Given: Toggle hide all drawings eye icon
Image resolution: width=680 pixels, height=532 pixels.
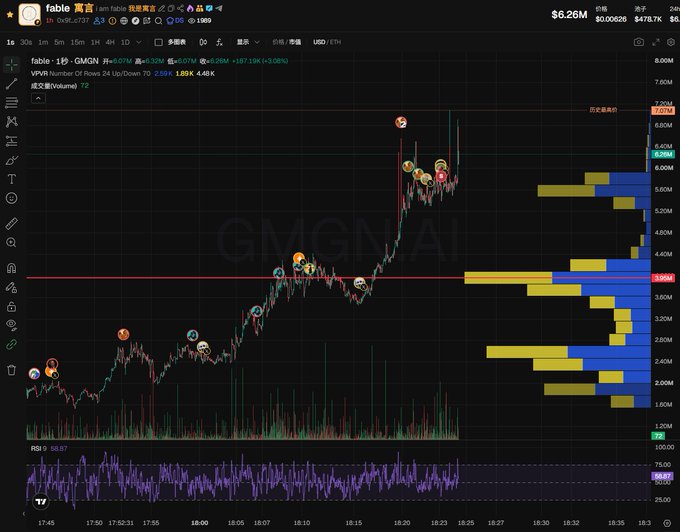Looking at the screenshot, I should pos(12,325).
